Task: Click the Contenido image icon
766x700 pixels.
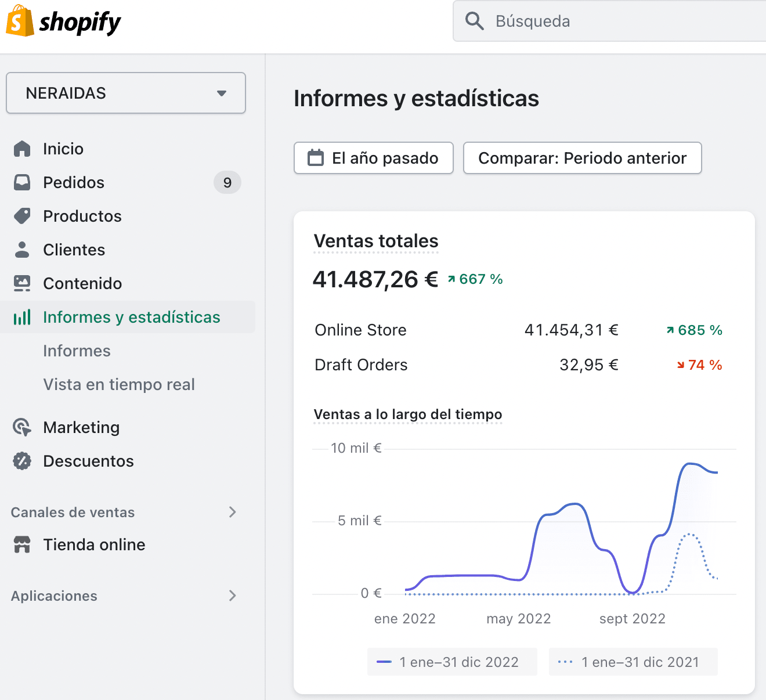Action: tap(22, 283)
